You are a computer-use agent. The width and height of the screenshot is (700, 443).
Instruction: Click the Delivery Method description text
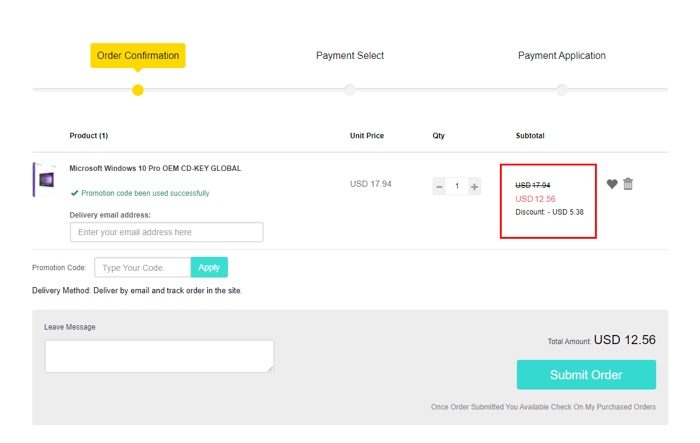[137, 290]
